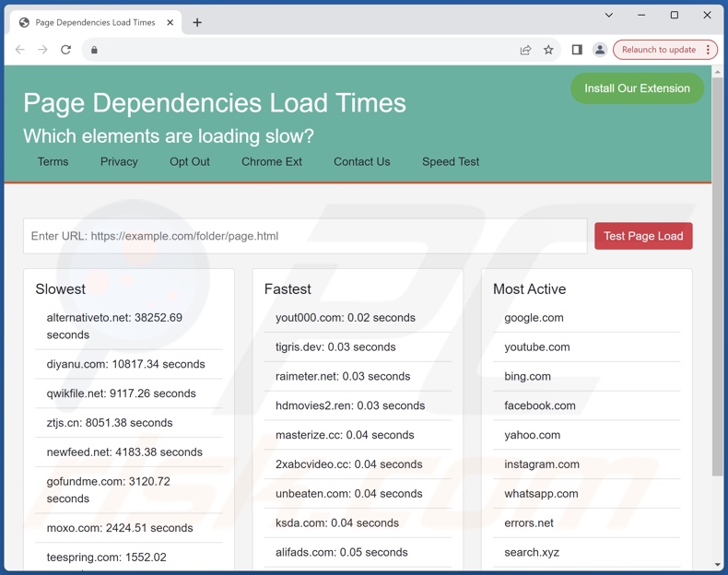Click errors.net in Most Active
Screen dimensions: 728x575
pyautogui.click(x=529, y=523)
